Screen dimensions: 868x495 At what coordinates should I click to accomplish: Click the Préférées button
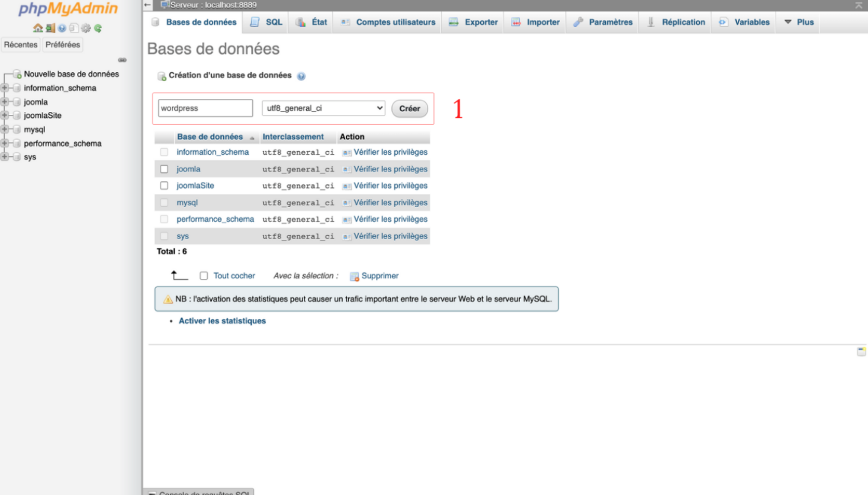click(x=63, y=44)
